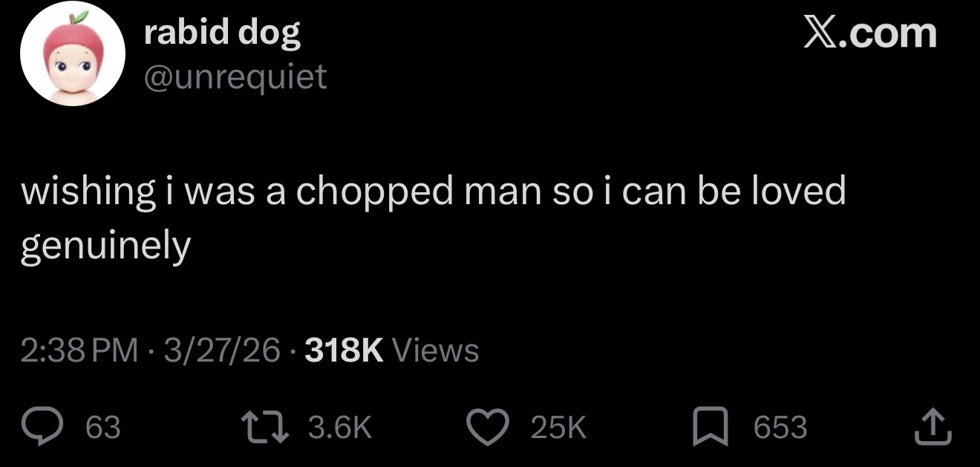This screenshot has height=467, width=980.
Task: Click the 2:38 PM timestamp
Action: coord(79,350)
